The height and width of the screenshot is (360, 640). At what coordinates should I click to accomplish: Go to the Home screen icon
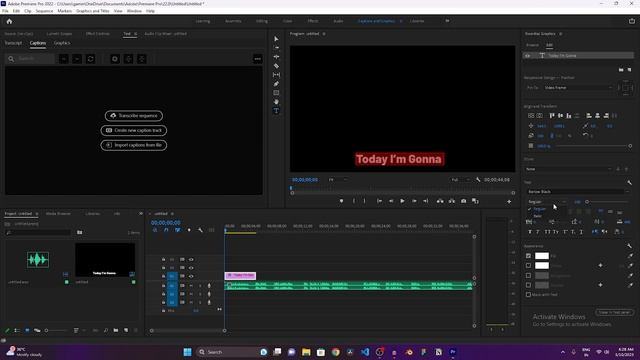(x=9, y=21)
